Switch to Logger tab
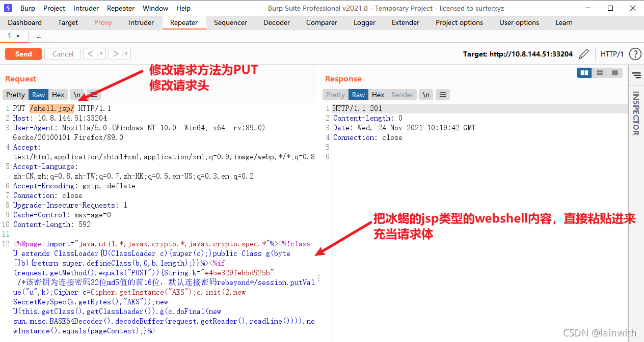 (364, 22)
